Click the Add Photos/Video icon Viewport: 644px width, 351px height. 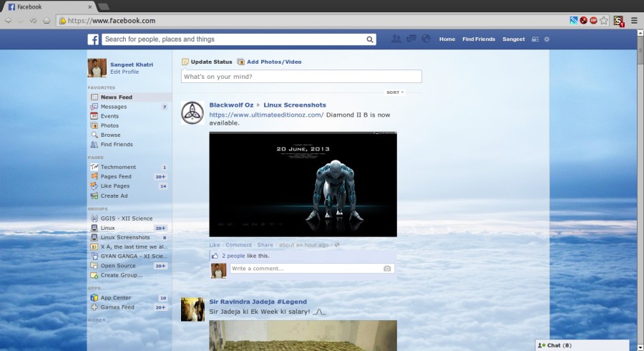[x=240, y=62]
